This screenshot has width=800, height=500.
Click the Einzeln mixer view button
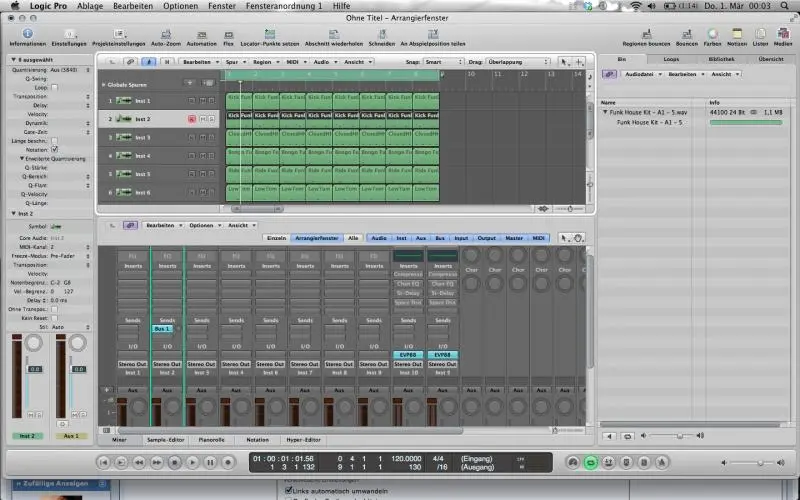276,238
